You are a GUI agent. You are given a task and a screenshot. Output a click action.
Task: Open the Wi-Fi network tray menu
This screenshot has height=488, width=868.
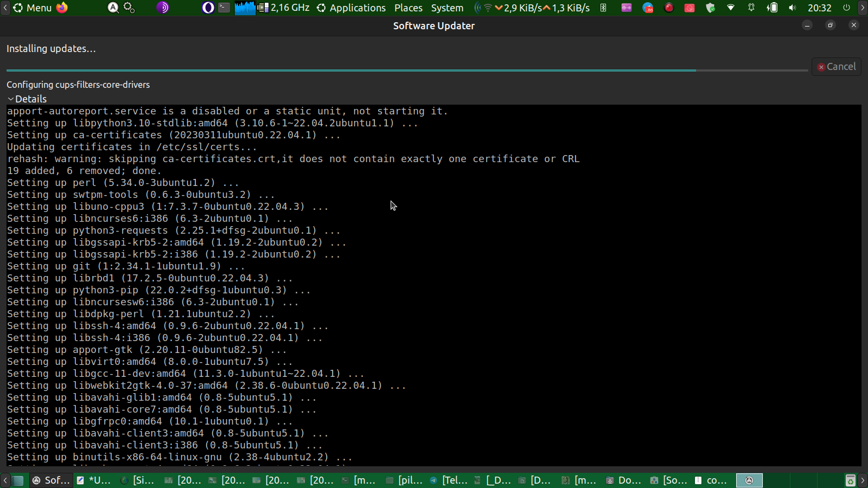coord(731,8)
